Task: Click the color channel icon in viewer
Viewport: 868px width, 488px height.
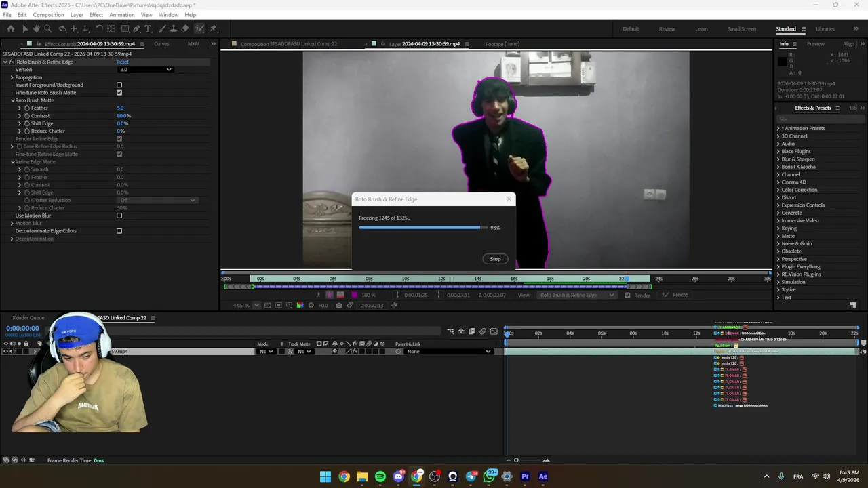Action: [x=300, y=305]
